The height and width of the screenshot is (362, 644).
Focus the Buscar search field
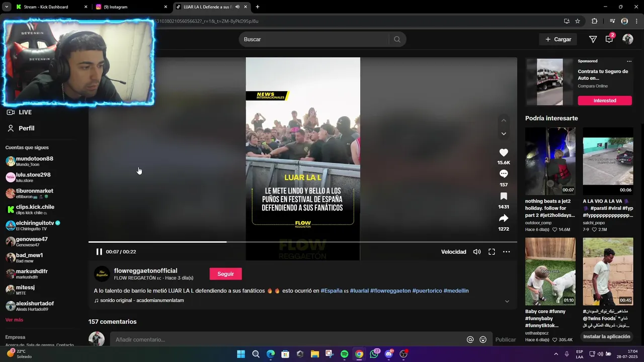click(313, 39)
